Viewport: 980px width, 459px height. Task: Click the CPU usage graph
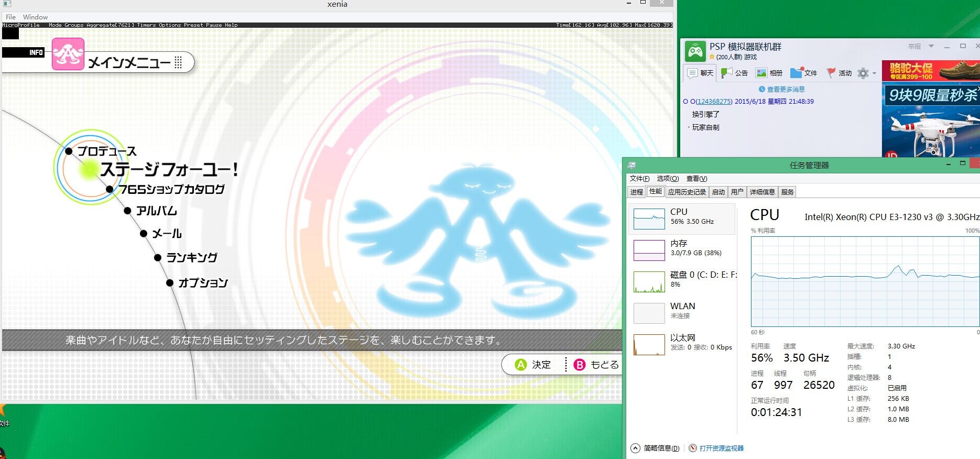[865, 281]
